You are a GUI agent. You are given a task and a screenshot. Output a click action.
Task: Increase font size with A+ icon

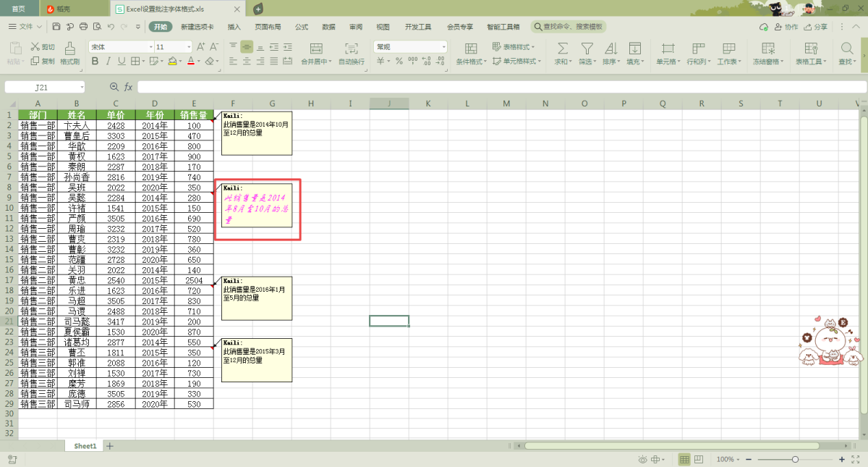[202, 46]
